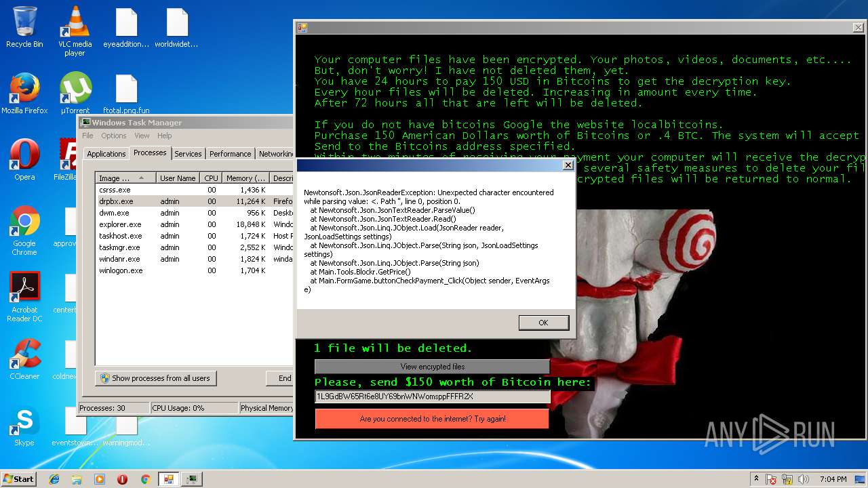
Task: Open the Action Center flag icon
Action: [x=771, y=479]
